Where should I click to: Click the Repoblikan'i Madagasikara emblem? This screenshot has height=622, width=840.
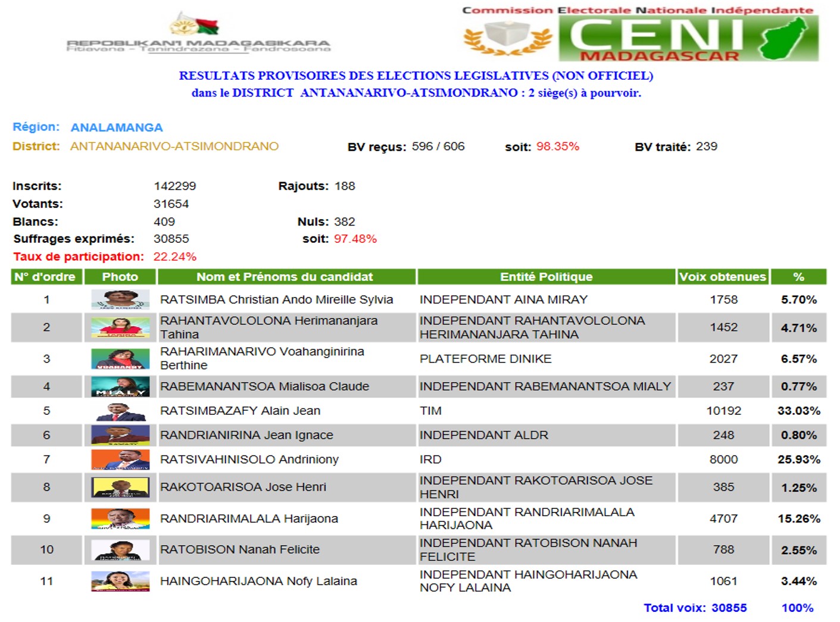(x=199, y=32)
